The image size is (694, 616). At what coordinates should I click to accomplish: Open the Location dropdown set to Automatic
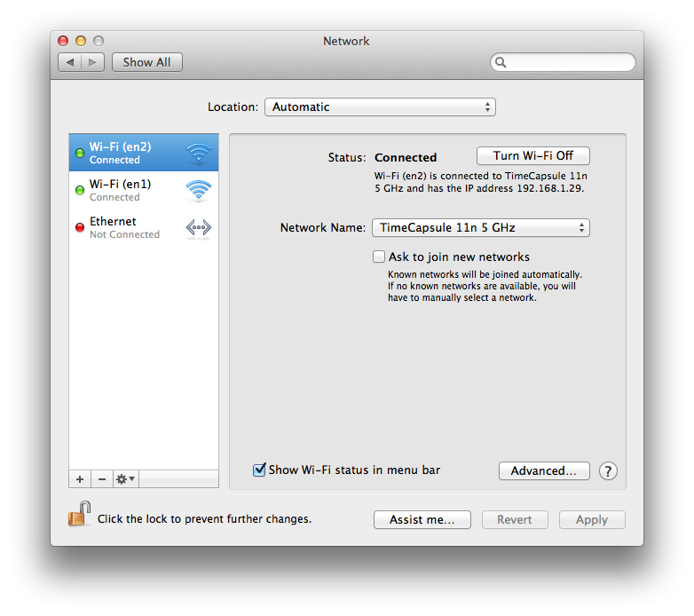pos(380,107)
